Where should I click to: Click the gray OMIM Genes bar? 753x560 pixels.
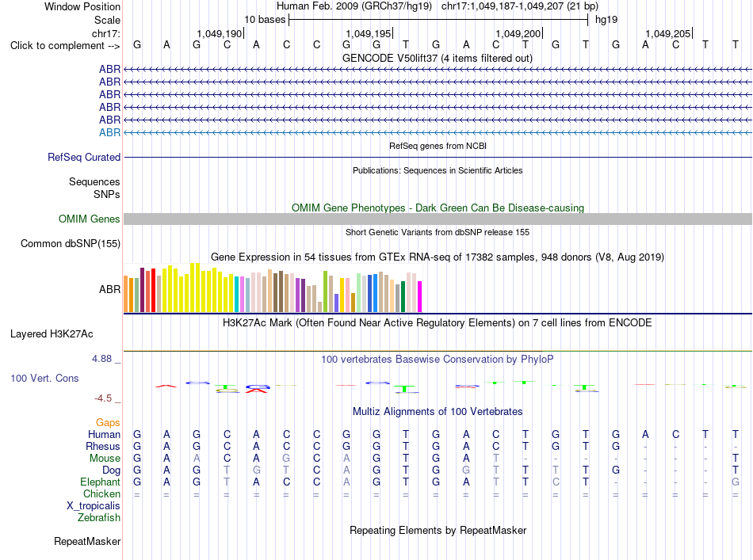pyautogui.click(x=438, y=219)
